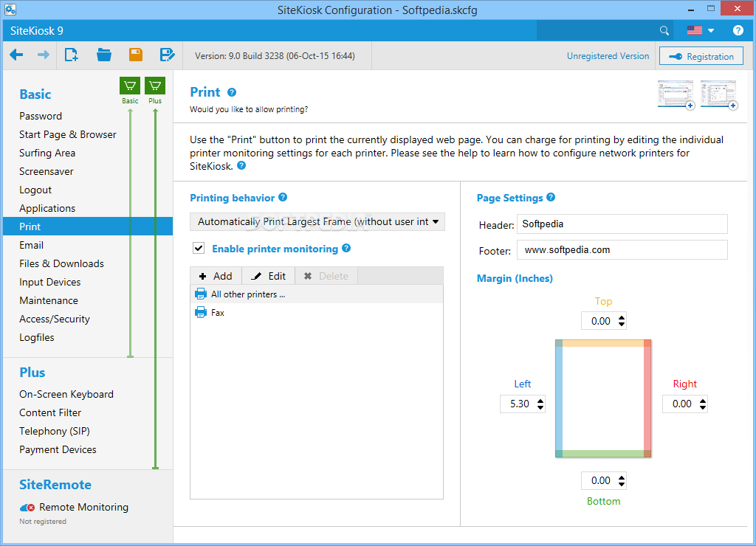Click the Remote Monitoring cloud icon
This screenshot has height=546, width=756.
27,508
